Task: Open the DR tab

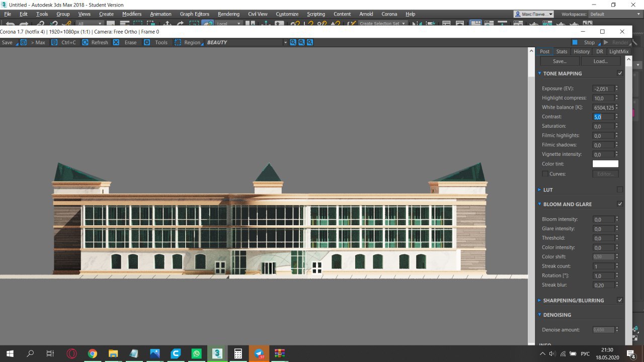Action: 600,51
